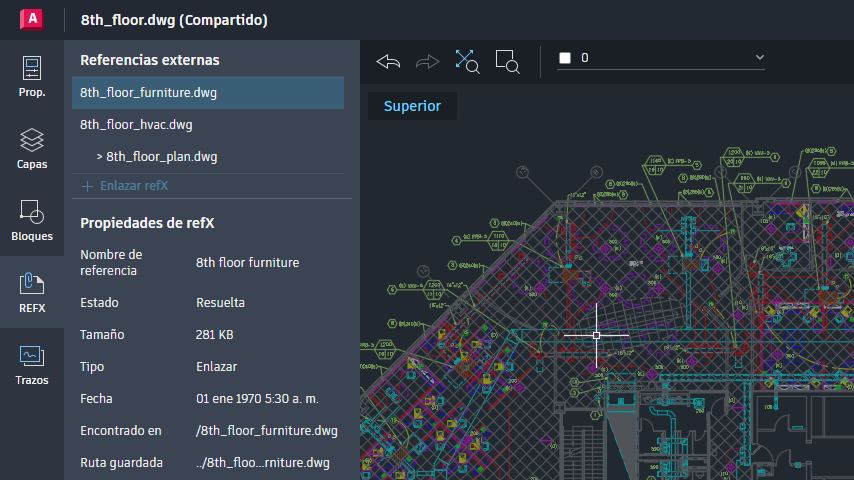854x480 pixels.
Task: Open the layer 0 dropdown
Action: coord(661,58)
